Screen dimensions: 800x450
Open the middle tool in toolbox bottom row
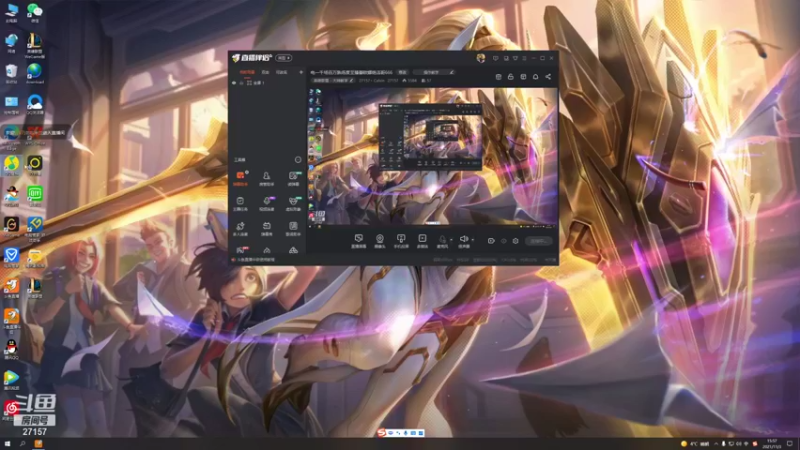tap(267, 250)
